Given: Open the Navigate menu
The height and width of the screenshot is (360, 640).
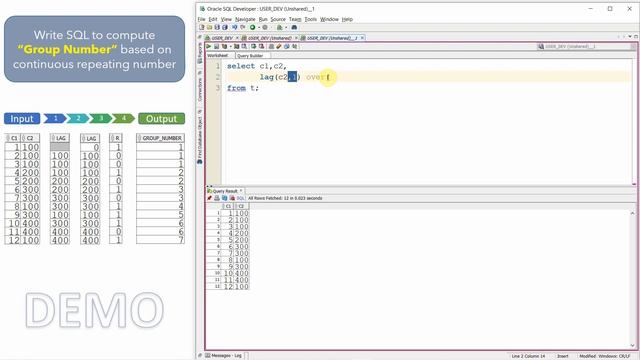Looking at the screenshot, I should pyautogui.click(x=245, y=19).
